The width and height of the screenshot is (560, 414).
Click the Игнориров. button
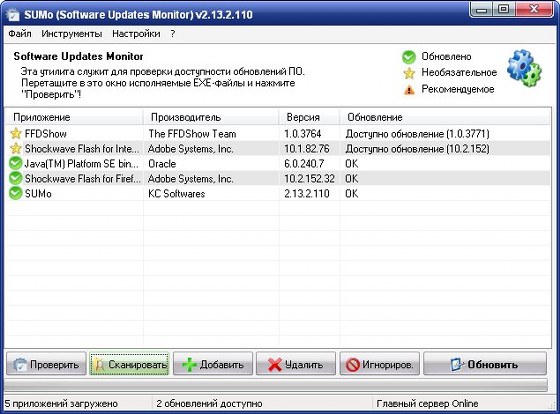click(380, 364)
